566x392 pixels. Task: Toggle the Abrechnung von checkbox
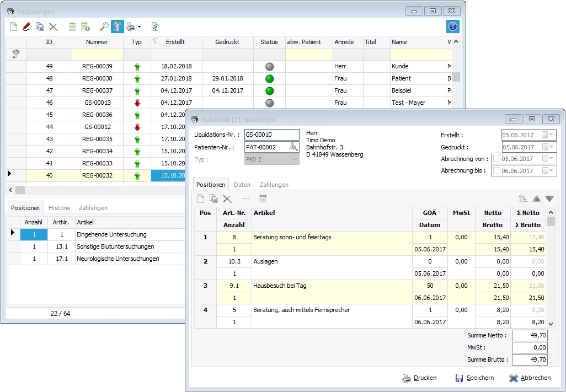tap(496, 159)
